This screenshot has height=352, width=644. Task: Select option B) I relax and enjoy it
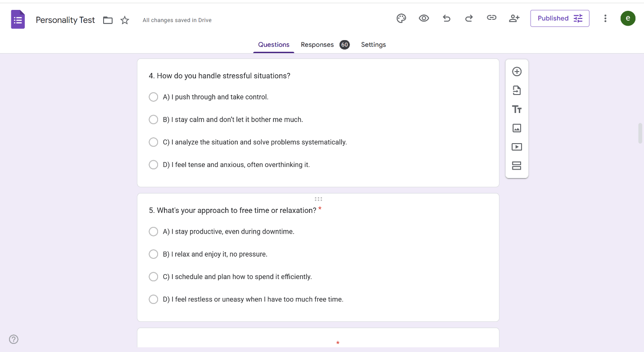[x=154, y=254]
